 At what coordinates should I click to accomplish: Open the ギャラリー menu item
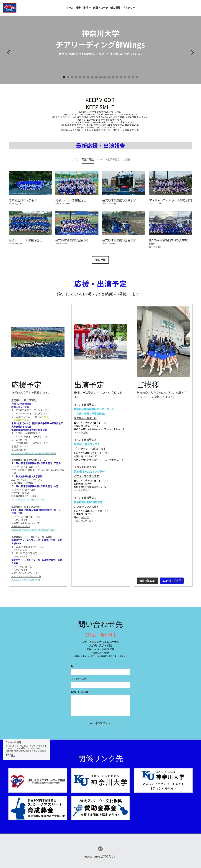point(129,8)
